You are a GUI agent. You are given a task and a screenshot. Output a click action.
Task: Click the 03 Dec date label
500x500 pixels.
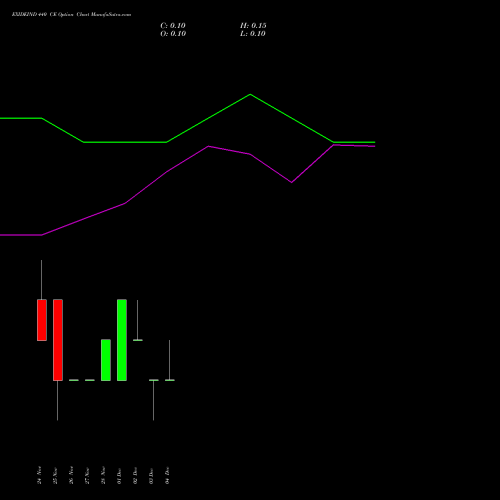(151, 476)
